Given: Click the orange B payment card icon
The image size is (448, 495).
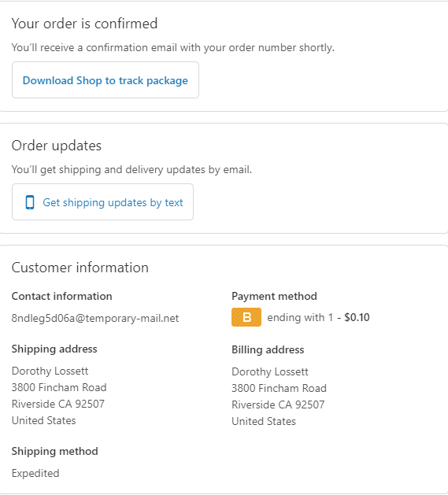Looking at the screenshot, I should pyautogui.click(x=246, y=317).
